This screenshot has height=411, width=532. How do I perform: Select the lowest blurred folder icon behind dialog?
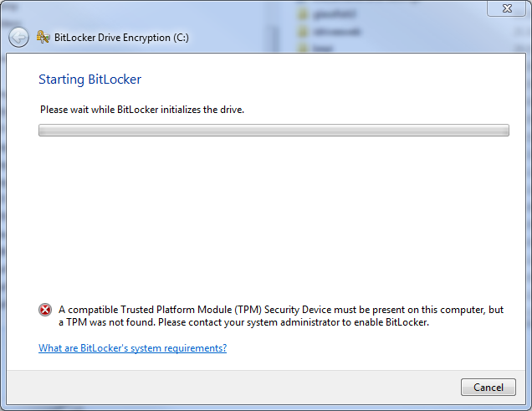coord(303,49)
